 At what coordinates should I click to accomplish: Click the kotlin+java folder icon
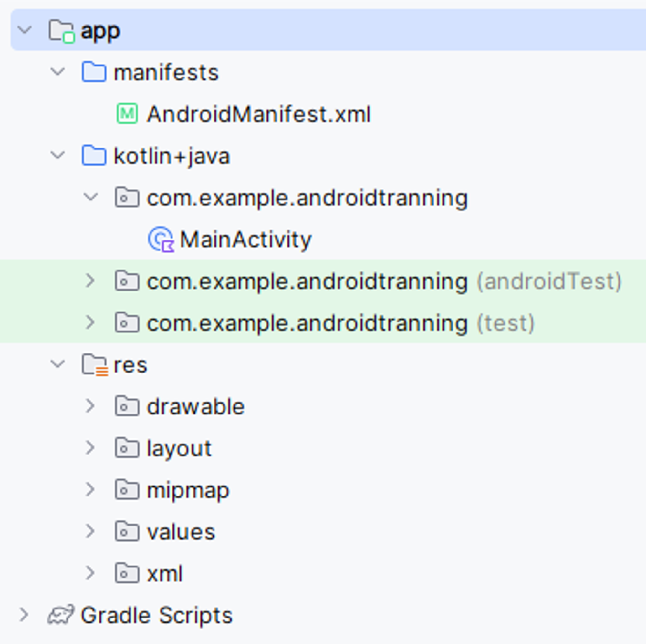(x=94, y=156)
